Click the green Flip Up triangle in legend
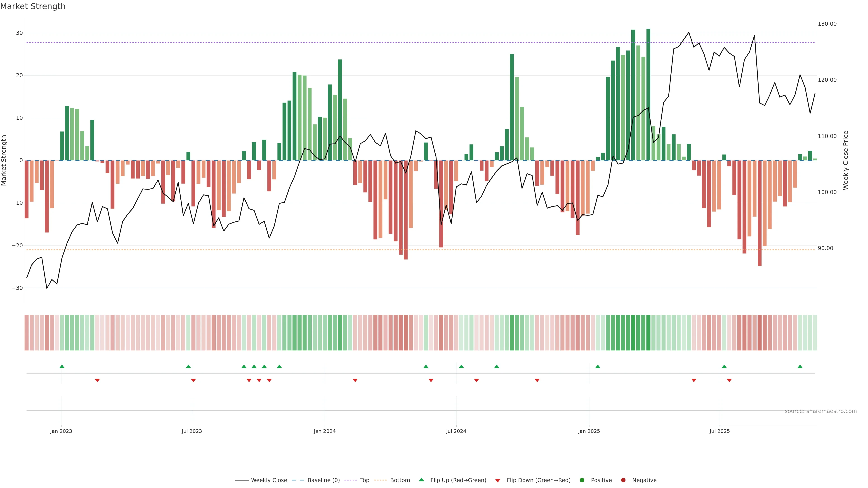The width and height of the screenshot is (868, 488). pyautogui.click(x=421, y=480)
